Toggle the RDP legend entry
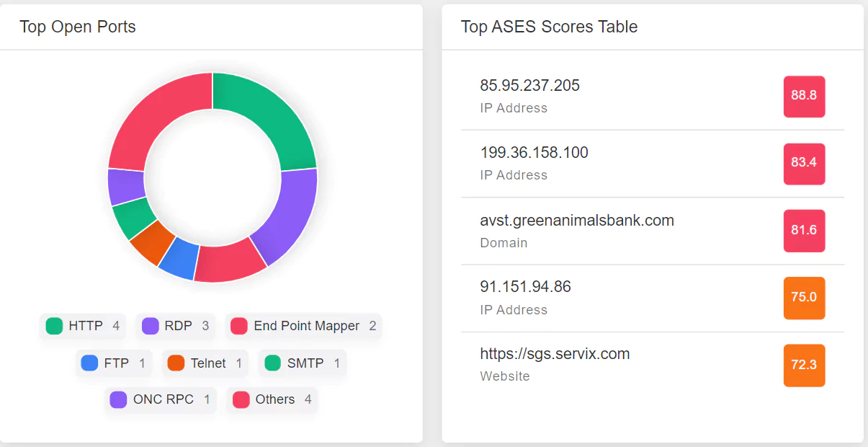868x447 pixels. [x=175, y=326]
